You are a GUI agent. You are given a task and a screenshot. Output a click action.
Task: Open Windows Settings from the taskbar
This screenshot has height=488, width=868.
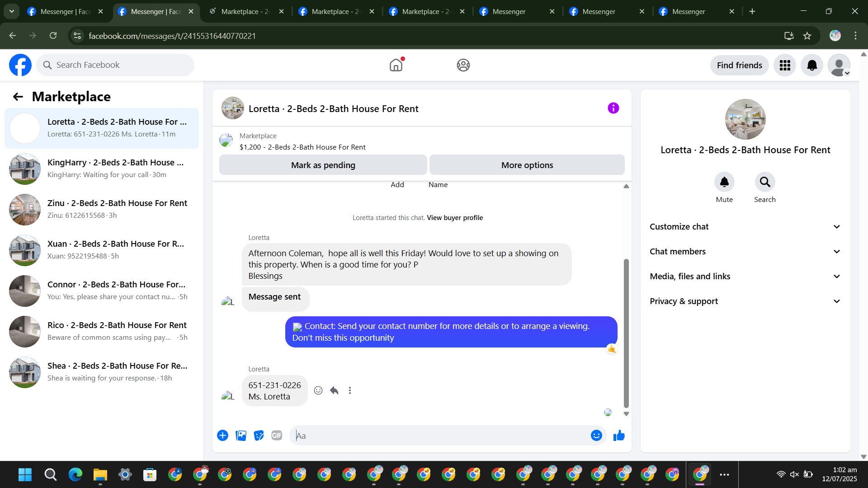click(125, 474)
